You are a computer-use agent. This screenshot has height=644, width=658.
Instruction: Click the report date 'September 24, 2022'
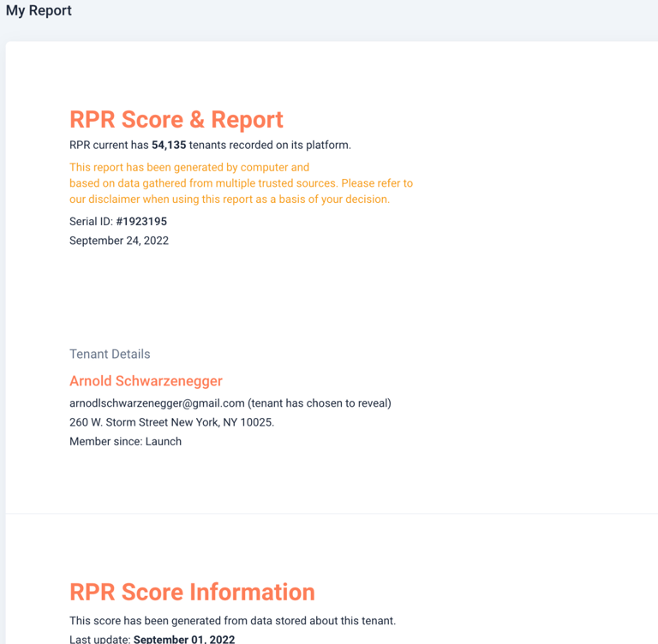pos(119,241)
